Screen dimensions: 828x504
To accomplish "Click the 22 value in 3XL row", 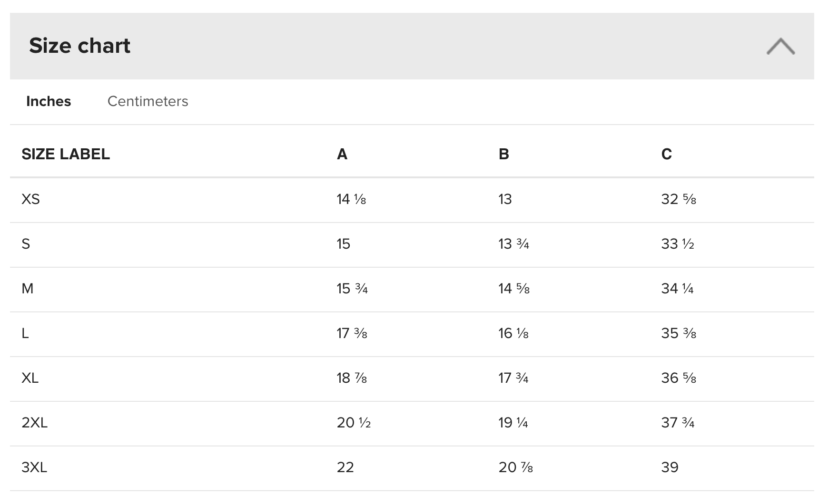I will [x=345, y=467].
